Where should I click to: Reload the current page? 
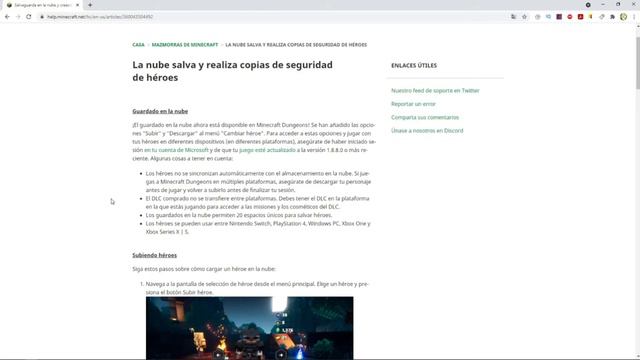coord(29,17)
